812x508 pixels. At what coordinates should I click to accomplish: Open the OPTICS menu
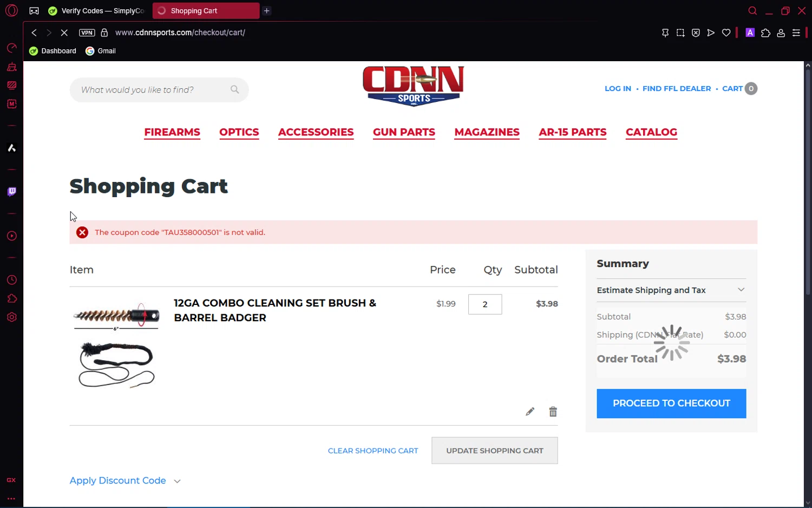(x=239, y=133)
